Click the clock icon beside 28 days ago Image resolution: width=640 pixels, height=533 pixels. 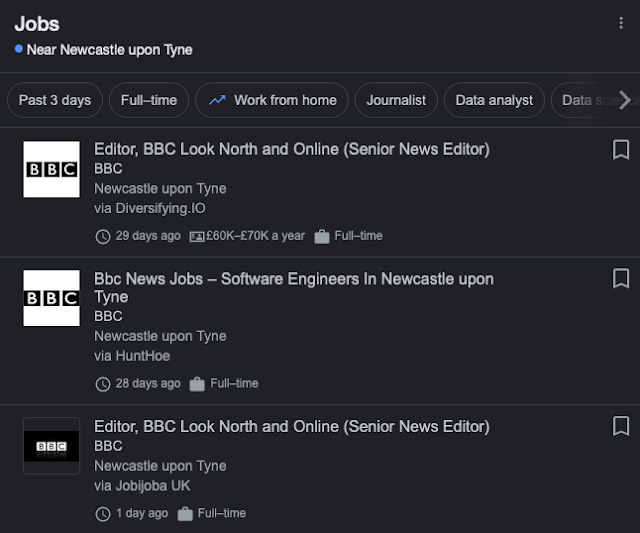103,384
